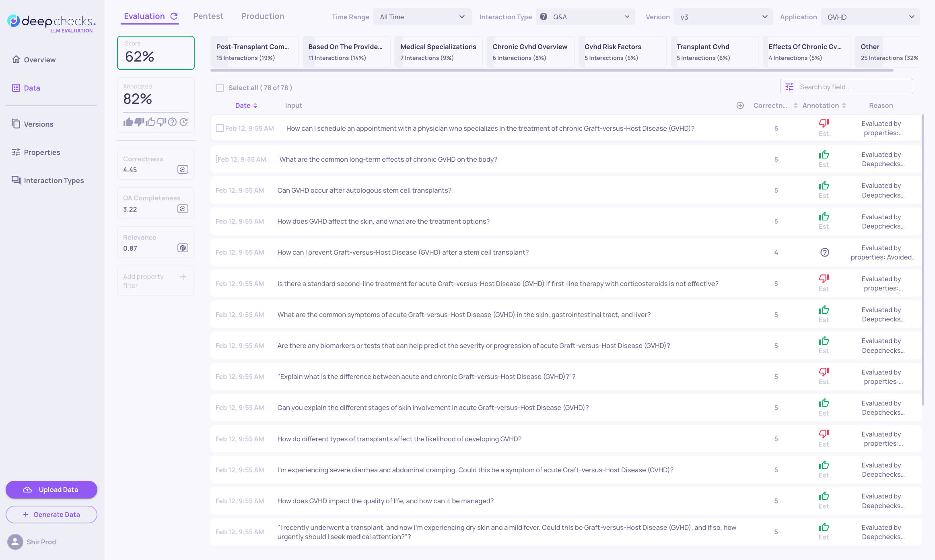Image resolution: width=935 pixels, height=560 pixels.
Task: Check the Select all checkbox
Action: click(x=220, y=88)
